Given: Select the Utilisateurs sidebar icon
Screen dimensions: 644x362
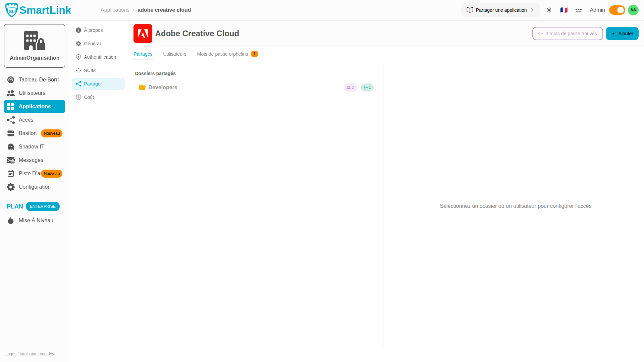Looking at the screenshot, I should 11,93.
